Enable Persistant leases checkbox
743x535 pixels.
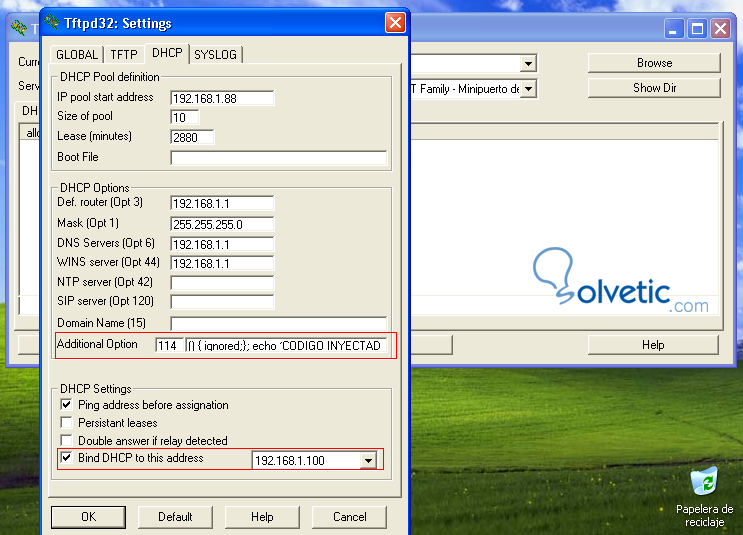[66, 422]
